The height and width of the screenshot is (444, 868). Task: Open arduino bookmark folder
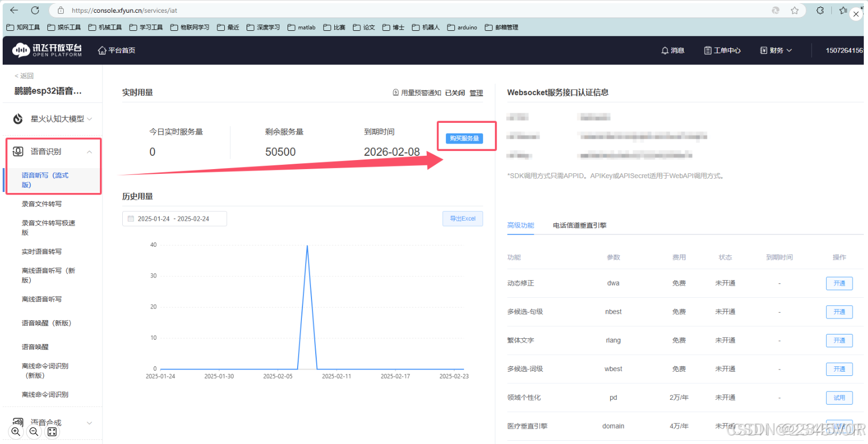462,27
